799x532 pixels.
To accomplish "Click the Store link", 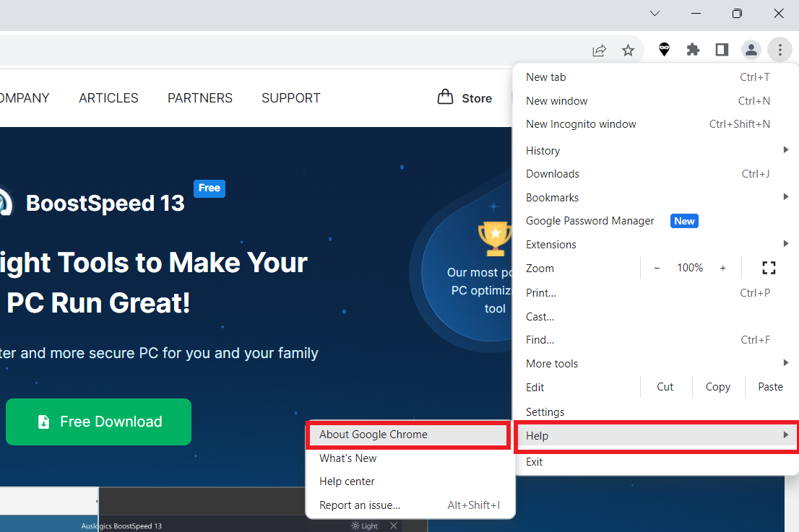I will [x=477, y=98].
